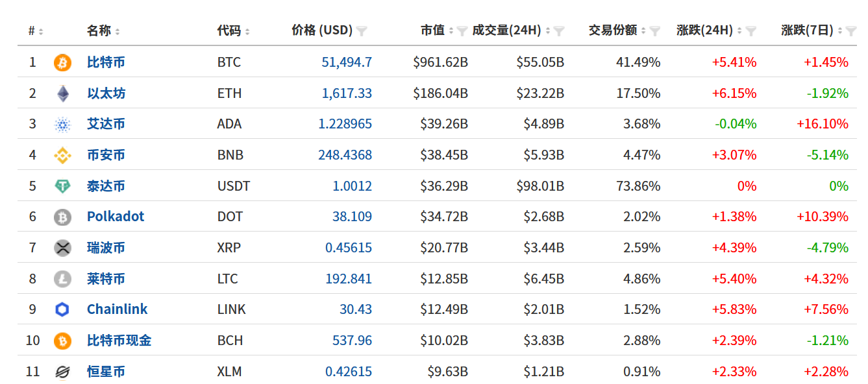868x384 pixels.
Task: Open the filter on the 价格 (USD) column
Action: [x=362, y=31]
